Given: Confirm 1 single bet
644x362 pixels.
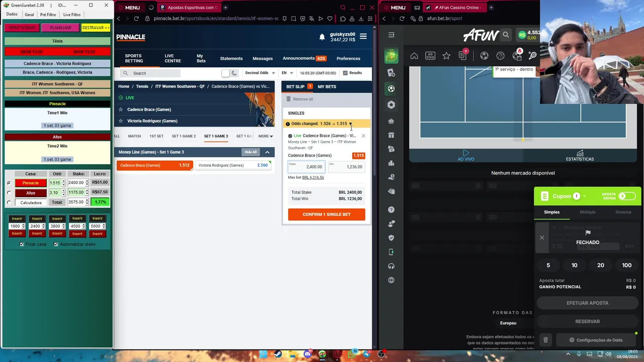Looking at the screenshot, I should [327, 215].
